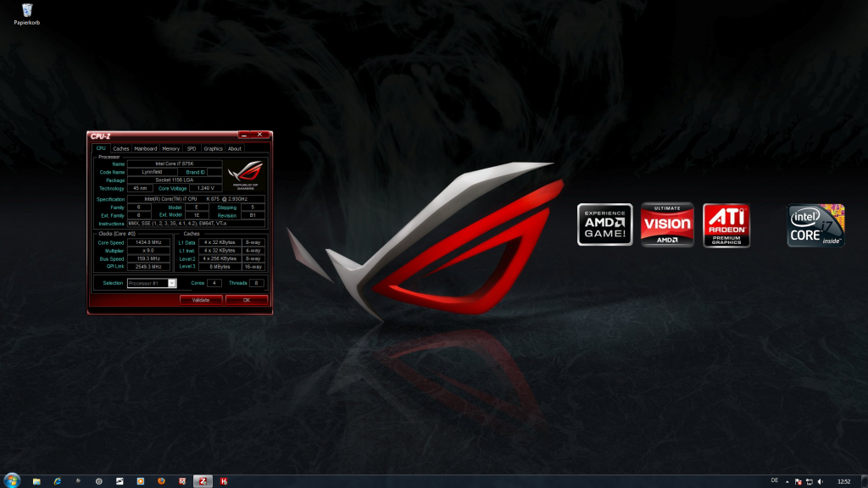868x488 pixels.
Task: Click OK to close CPU-Z
Action: coord(248,300)
